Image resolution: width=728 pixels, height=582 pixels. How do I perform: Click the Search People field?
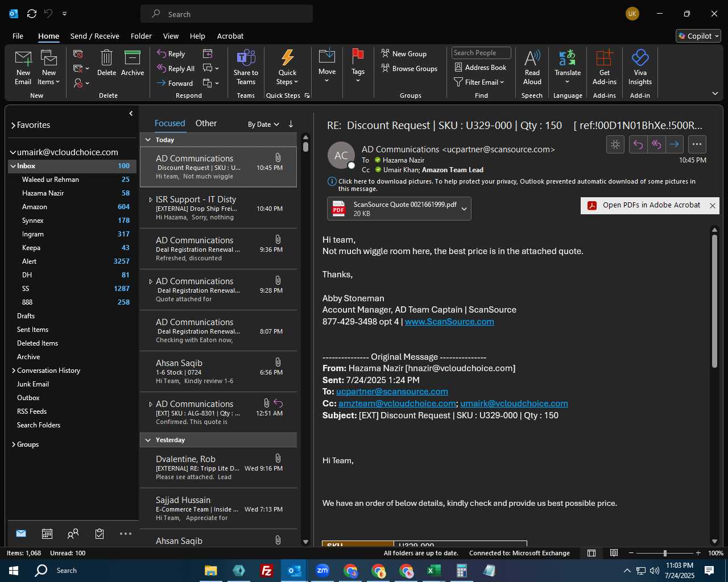tap(481, 53)
